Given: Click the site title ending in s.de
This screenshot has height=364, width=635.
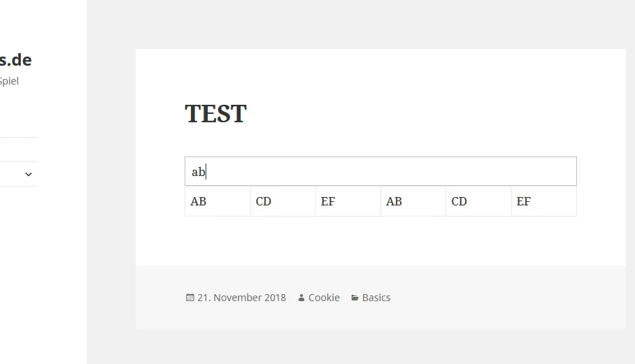Looking at the screenshot, I should (x=16, y=60).
